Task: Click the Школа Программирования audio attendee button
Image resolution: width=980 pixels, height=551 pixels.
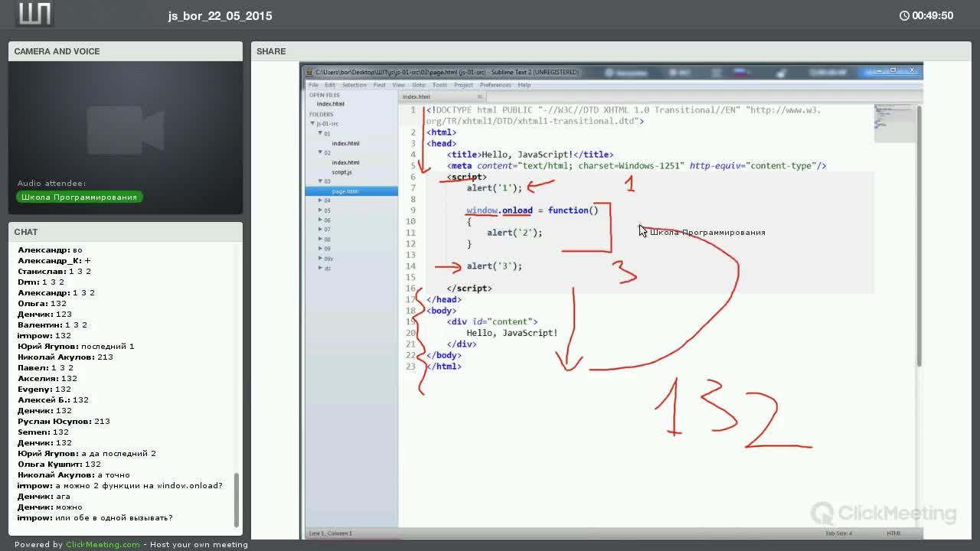Action: [x=79, y=197]
